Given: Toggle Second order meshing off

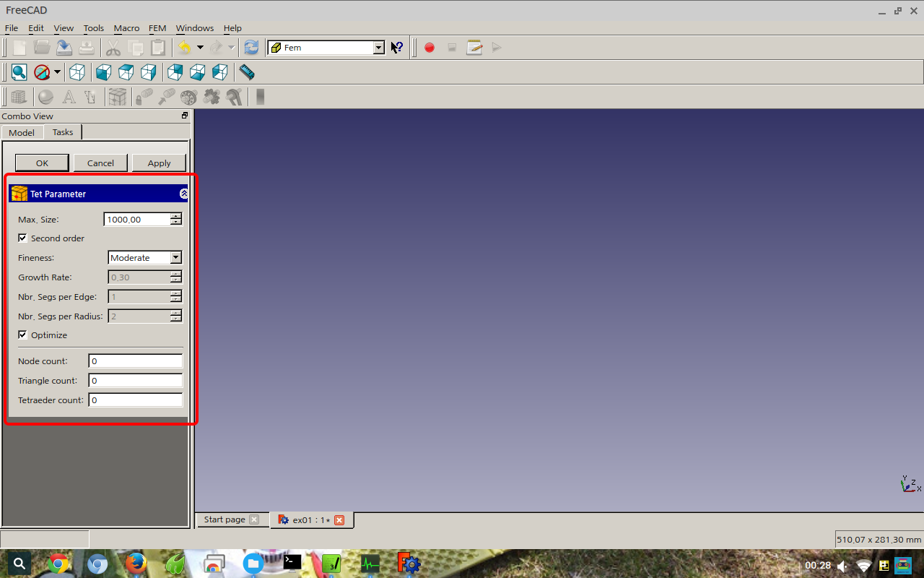Looking at the screenshot, I should pyautogui.click(x=22, y=238).
